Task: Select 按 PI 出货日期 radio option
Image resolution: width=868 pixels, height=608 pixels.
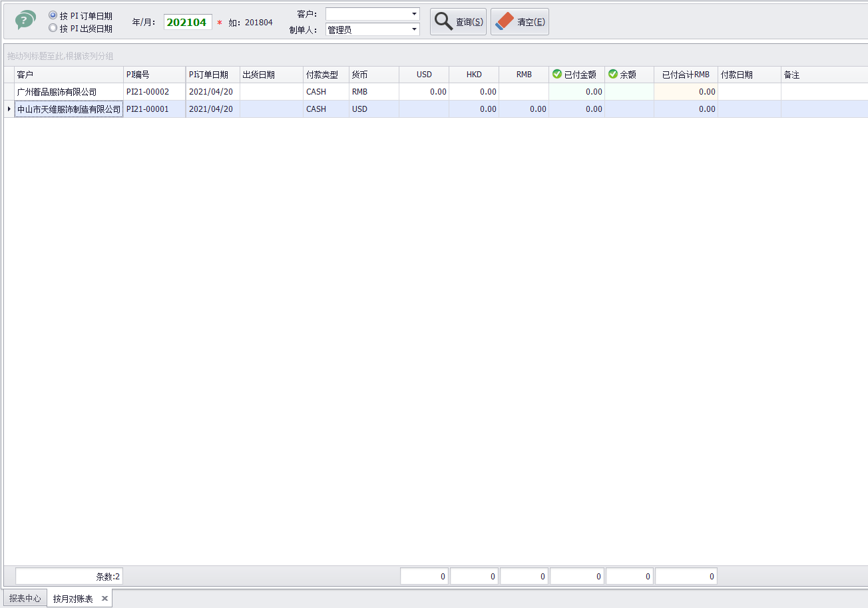Action: click(53, 29)
